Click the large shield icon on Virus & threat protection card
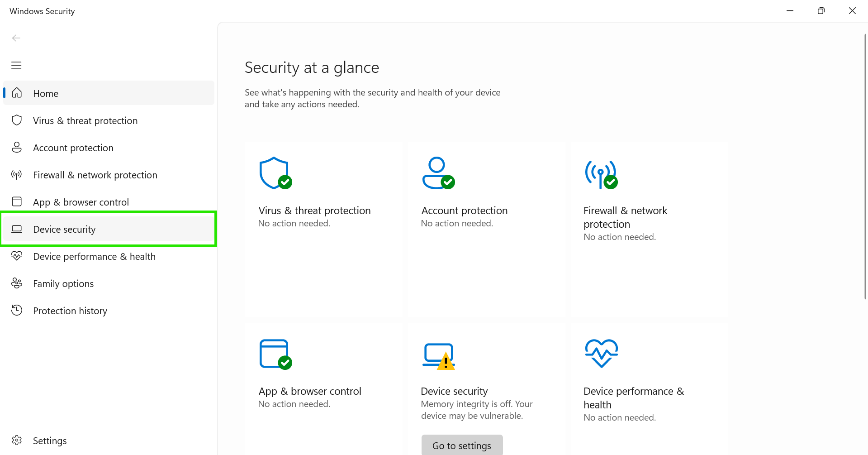 coord(275,173)
